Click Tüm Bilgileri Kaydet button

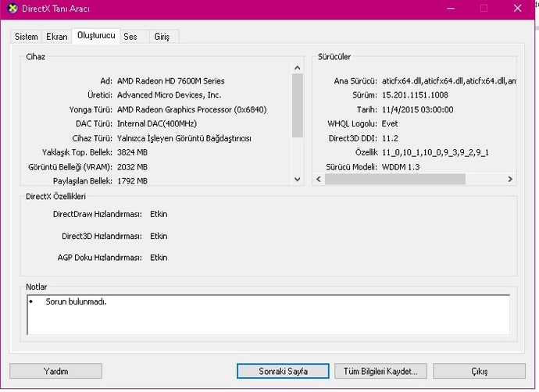[380, 371]
